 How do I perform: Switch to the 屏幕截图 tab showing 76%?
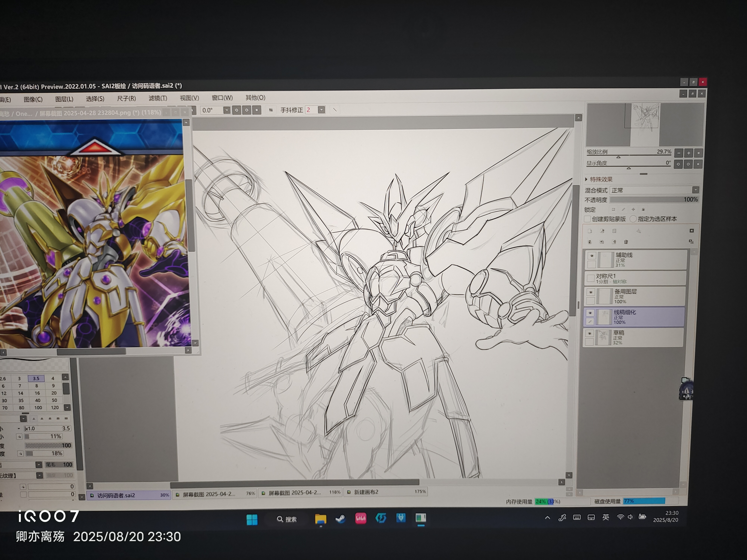click(x=215, y=494)
